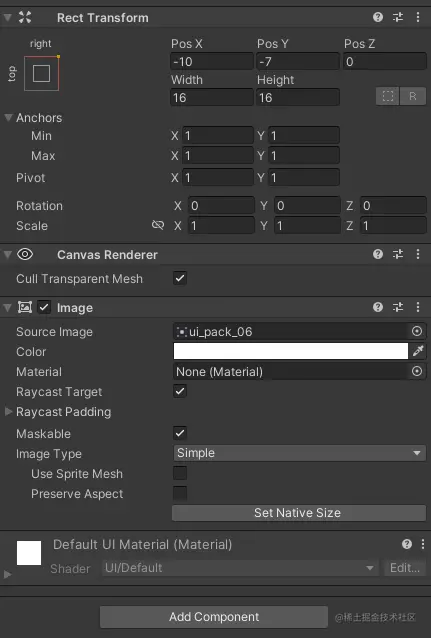This screenshot has height=638, width=431.
Task: Open Material object picker circle
Action: point(417,371)
